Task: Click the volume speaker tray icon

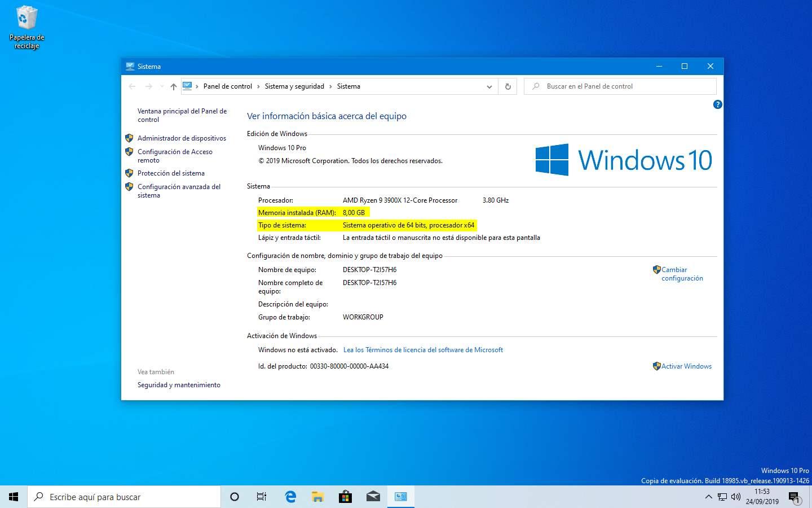Action: (736, 497)
